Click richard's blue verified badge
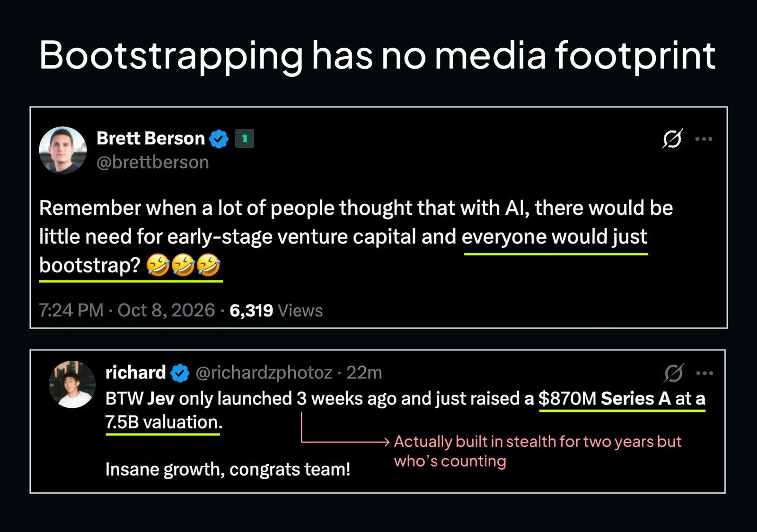This screenshot has height=532, width=757. 180,373
